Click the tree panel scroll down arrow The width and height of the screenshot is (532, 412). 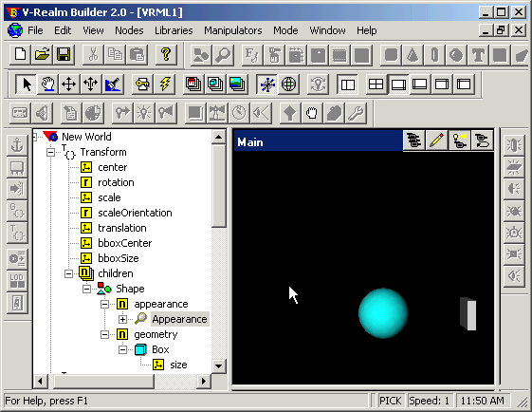[218, 366]
